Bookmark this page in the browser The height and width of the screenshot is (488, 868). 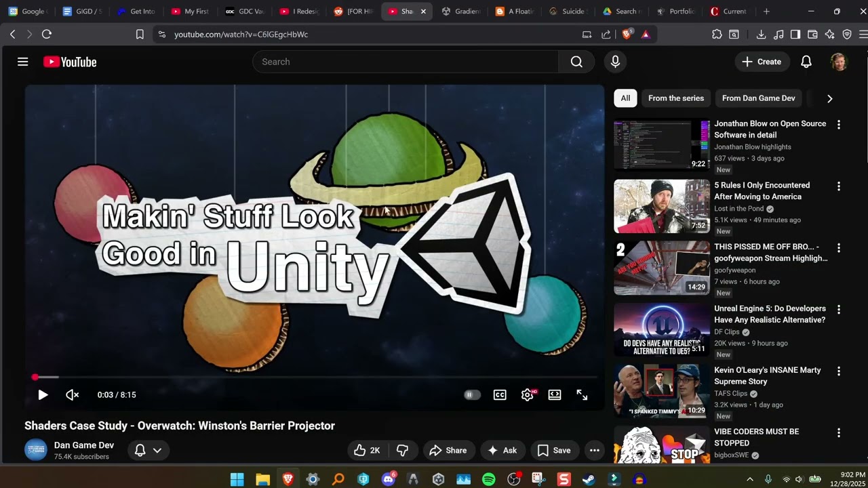(x=140, y=34)
